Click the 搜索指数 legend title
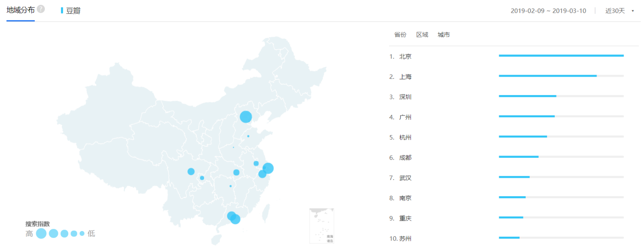Screen dimensions: 644x248 tap(37, 224)
